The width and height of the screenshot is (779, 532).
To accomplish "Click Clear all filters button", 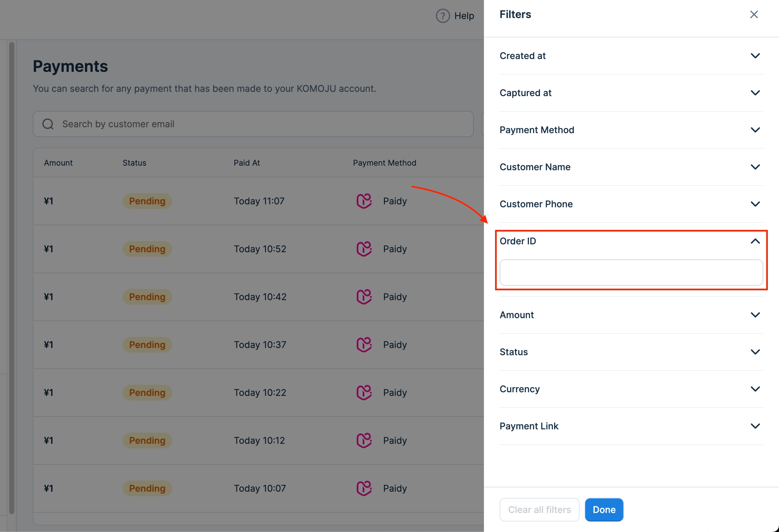I will pos(539,510).
